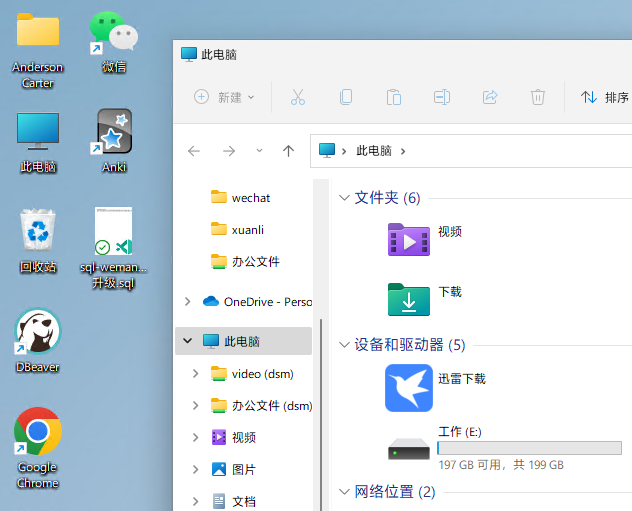Expand the 文档 node in navigation pane
632x511 pixels.
[x=195, y=501]
